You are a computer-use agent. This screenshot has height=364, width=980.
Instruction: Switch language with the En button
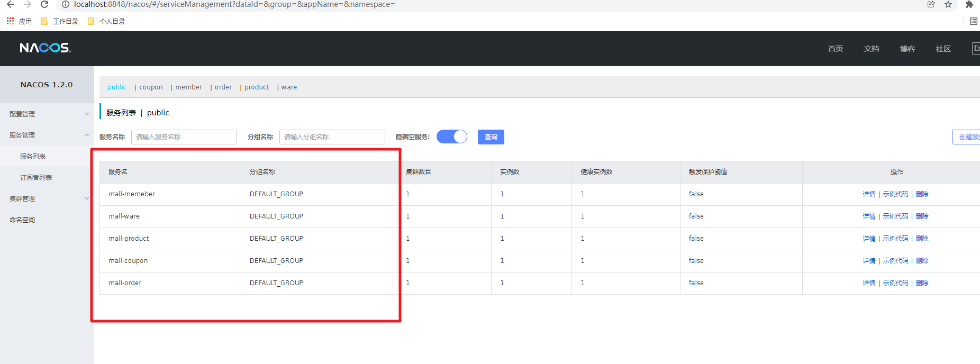pyautogui.click(x=976, y=48)
